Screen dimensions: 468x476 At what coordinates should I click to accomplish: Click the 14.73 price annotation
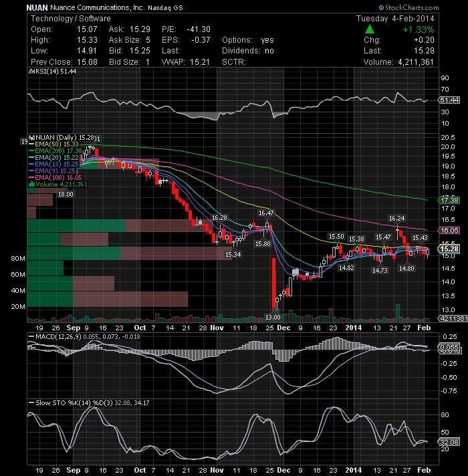pos(380,270)
